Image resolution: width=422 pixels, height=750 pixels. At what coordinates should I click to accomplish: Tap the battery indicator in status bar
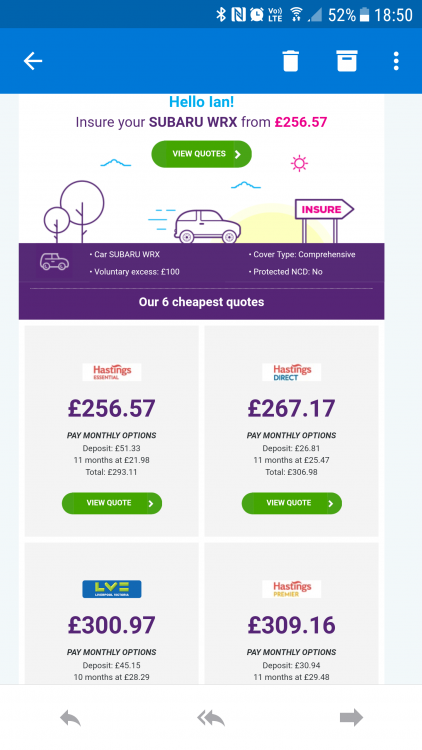[x=365, y=15]
